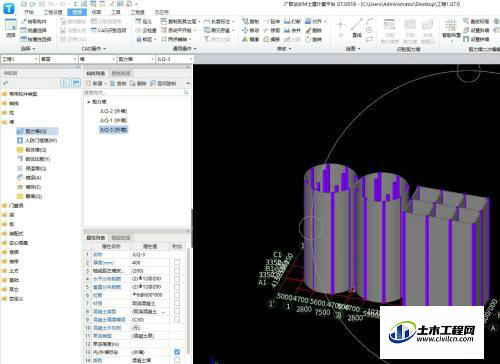This screenshot has width=500, height=364.
Task: Select the 修剪 trim tool
Action: (x=272, y=30)
